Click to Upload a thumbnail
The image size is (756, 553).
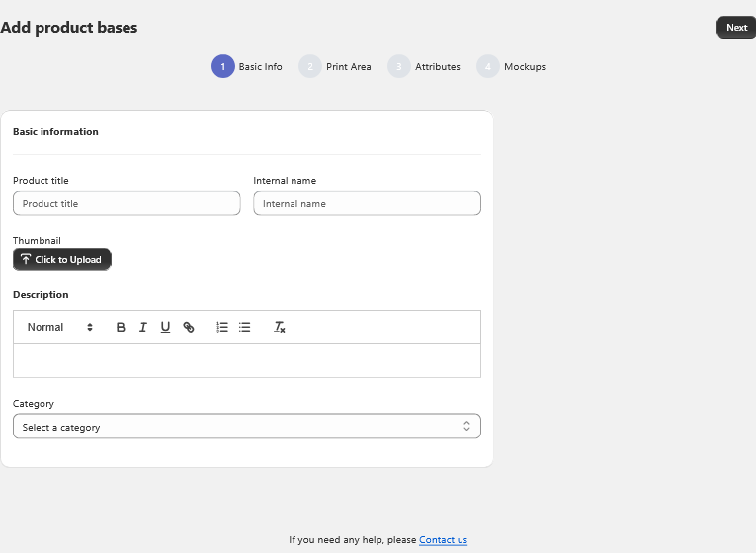[62, 260]
